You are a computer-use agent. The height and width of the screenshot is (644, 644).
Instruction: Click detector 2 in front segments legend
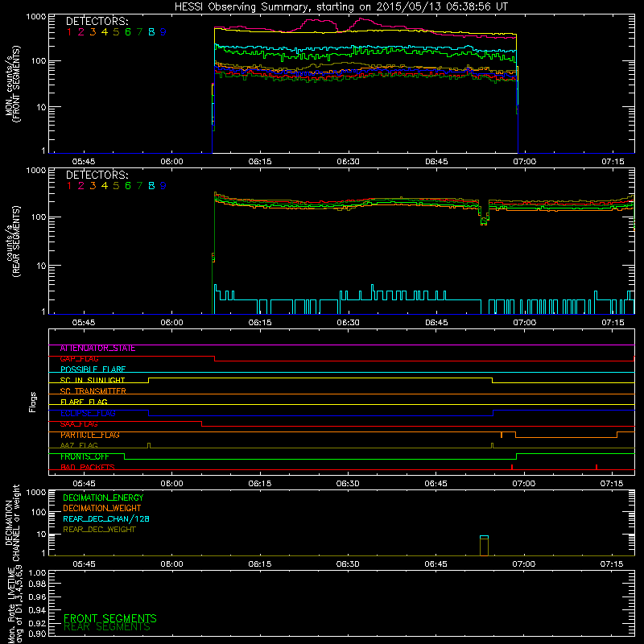click(81, 32)
